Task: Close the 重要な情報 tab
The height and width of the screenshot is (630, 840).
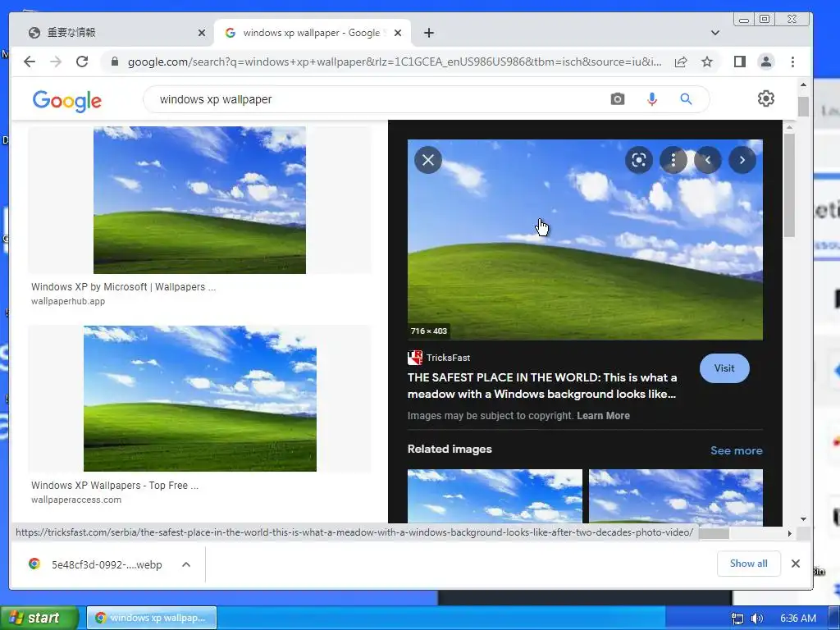Action: pyautogui.click(x=202, y=33)
